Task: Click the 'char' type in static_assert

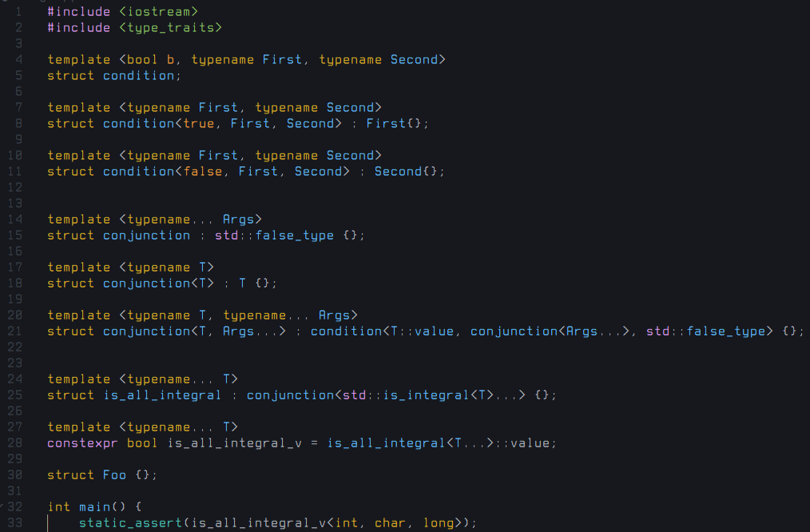Action: [x=390, y=522]
